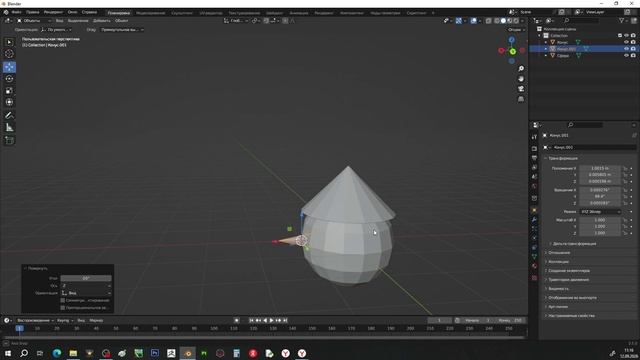Open the Правка menu

[33, 12]
